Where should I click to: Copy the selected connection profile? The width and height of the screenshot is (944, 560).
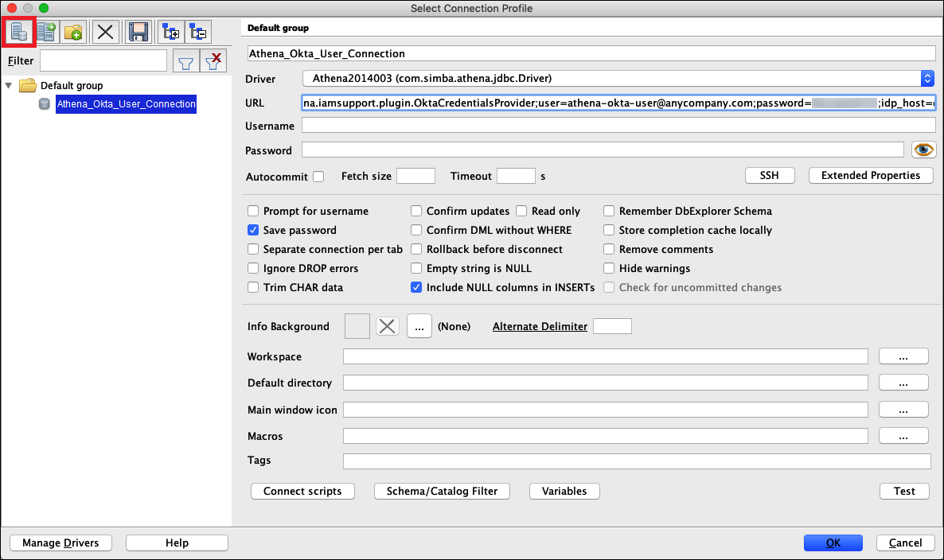pos(46,32)
